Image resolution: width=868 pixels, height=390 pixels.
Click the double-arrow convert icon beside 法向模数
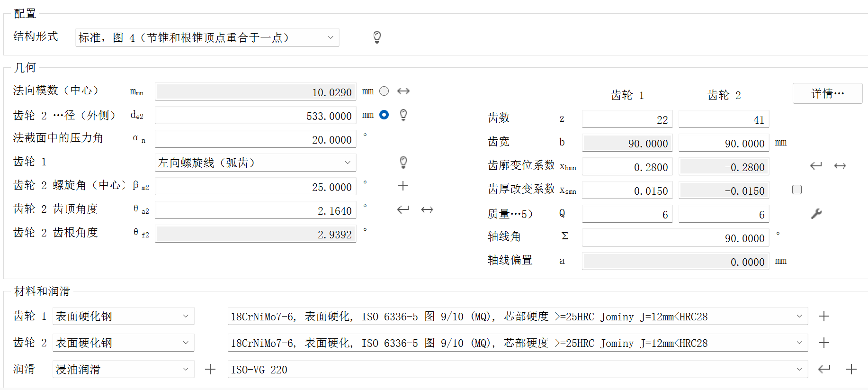tap(403, 91)
